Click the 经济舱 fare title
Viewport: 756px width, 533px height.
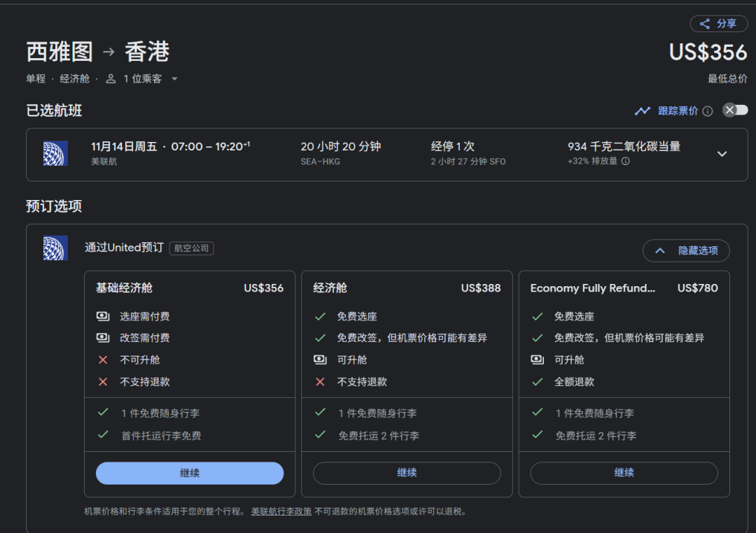[330, 288]
